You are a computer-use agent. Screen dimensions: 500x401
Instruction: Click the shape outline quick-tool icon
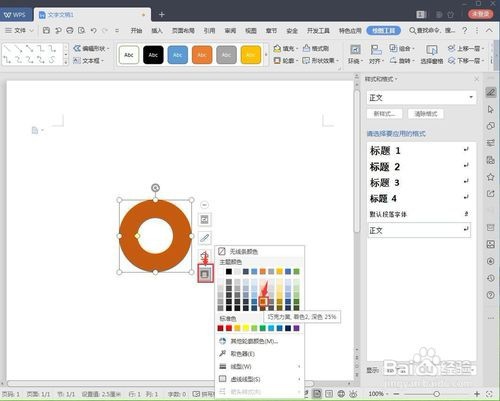click(x=205, y=274)
